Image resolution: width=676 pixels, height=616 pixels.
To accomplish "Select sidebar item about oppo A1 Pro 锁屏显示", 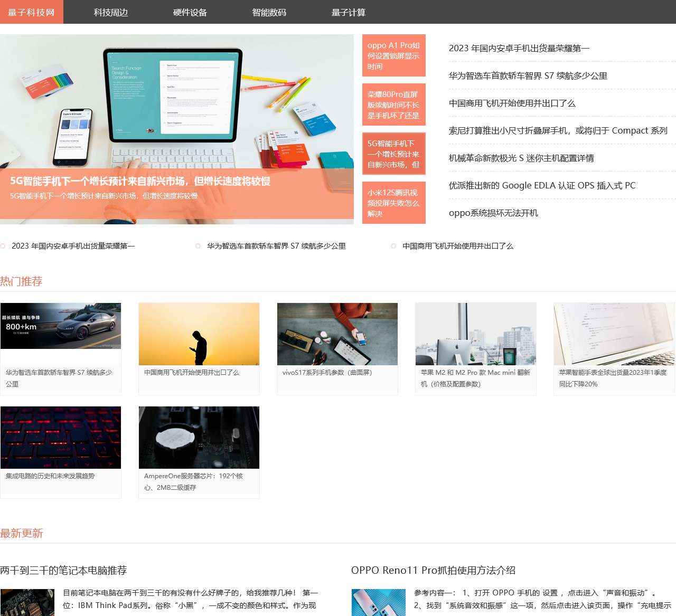I will (x=393, y=55).
